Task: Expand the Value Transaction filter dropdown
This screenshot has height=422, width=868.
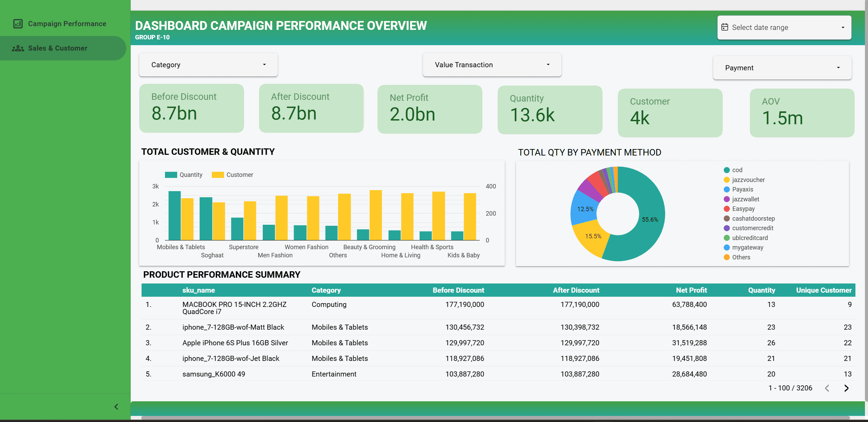Action: click(492, 65)
